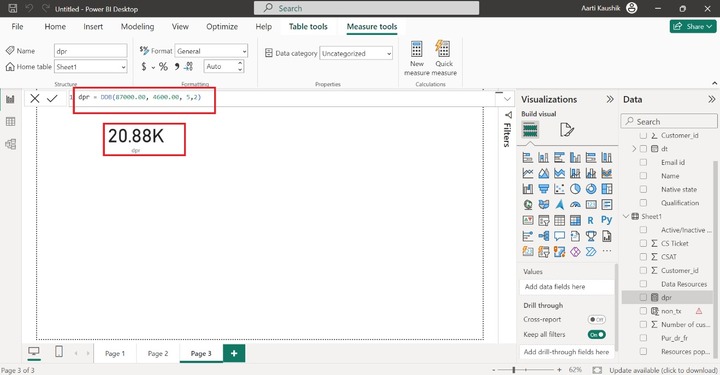Click the Share button
This screenshot has width=720, height=375.
coord(693,27)
